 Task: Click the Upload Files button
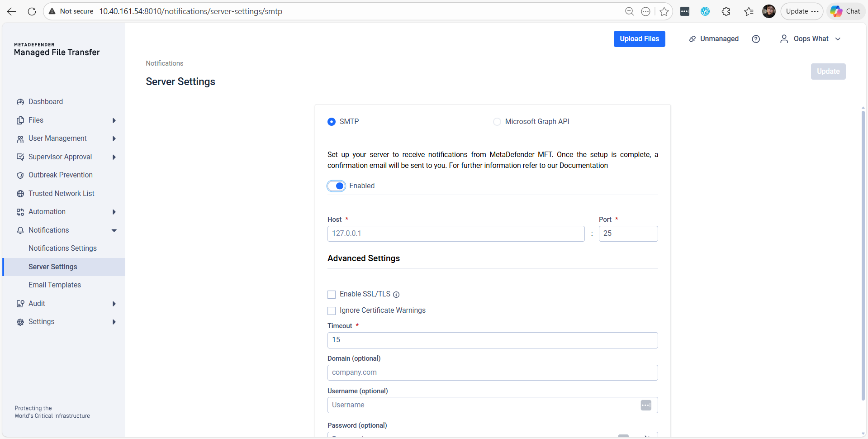(x=639, y=39)
